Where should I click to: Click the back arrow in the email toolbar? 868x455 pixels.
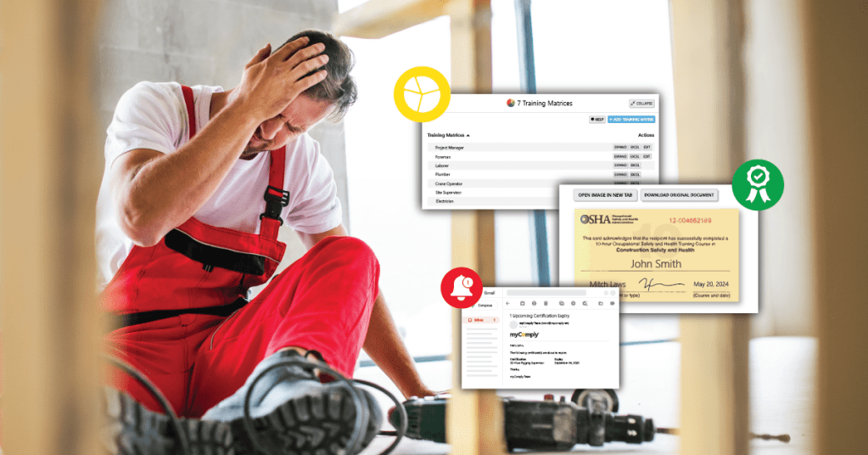pyautogui.click(x=508, y=302)
